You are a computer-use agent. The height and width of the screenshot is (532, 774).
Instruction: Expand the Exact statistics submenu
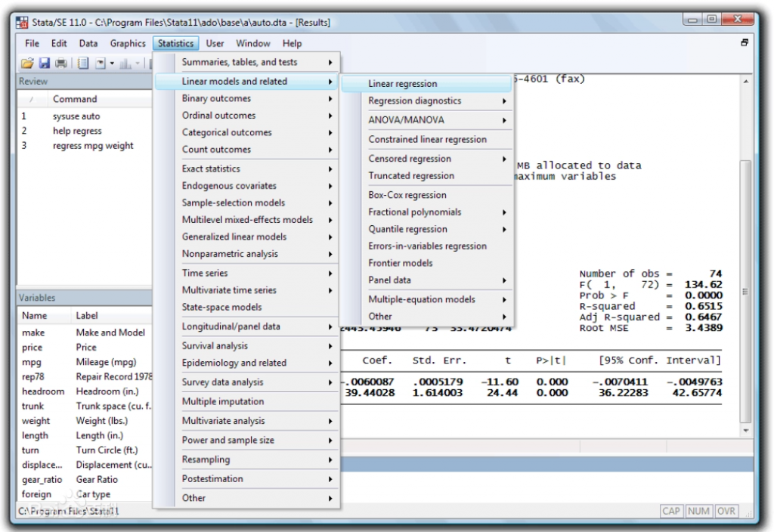[x=246, y=169]
